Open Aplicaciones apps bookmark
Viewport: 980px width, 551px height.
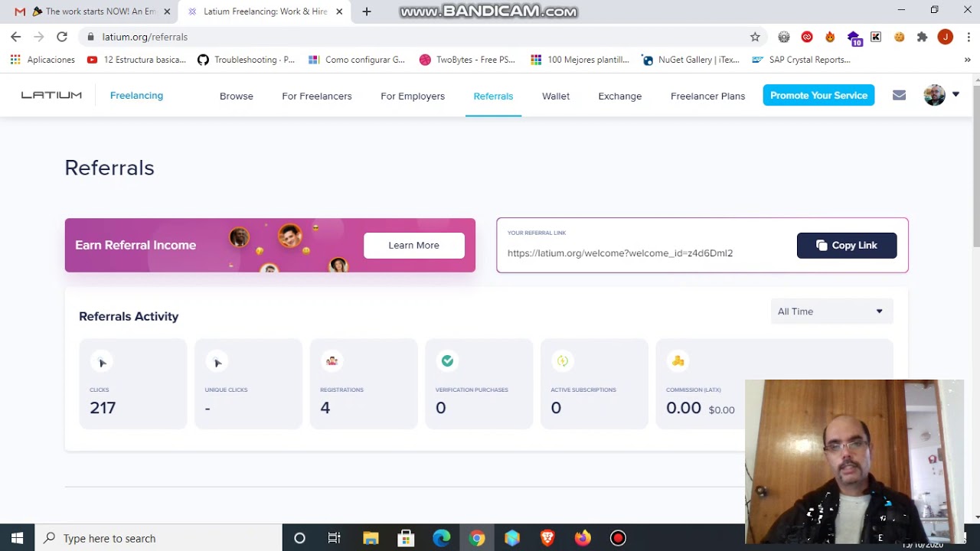[x=43, y=60]
